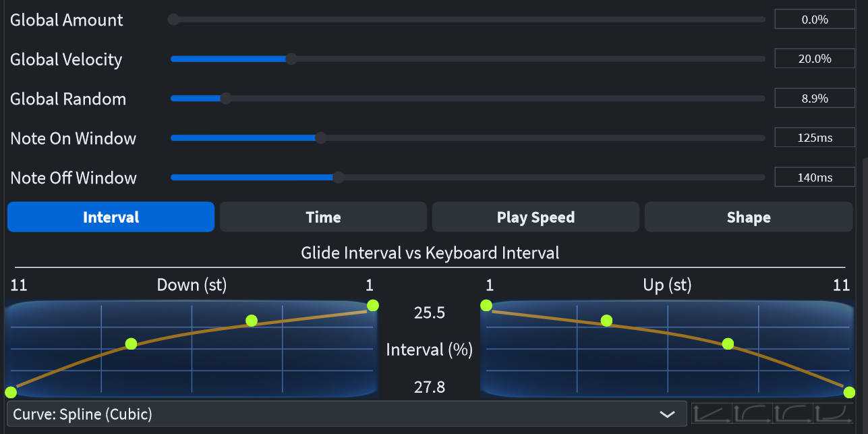Go to the Shape tab
Viewport: 868px width, 434px height.
(748, 217)
